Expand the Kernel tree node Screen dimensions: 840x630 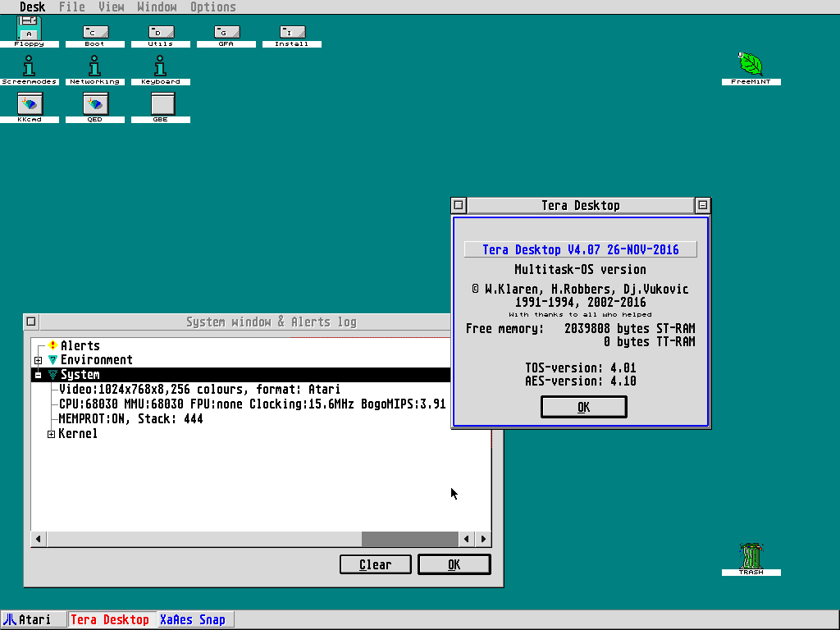(51, 434)
